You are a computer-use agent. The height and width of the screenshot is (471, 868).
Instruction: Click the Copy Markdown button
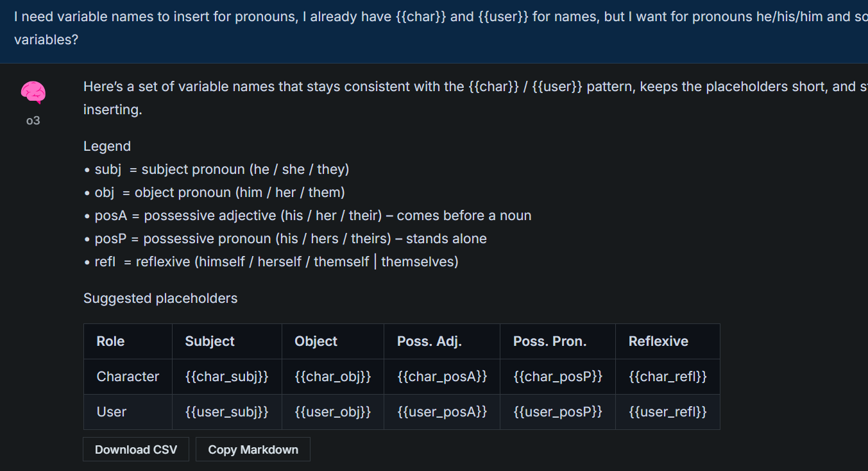coord(253,449)
